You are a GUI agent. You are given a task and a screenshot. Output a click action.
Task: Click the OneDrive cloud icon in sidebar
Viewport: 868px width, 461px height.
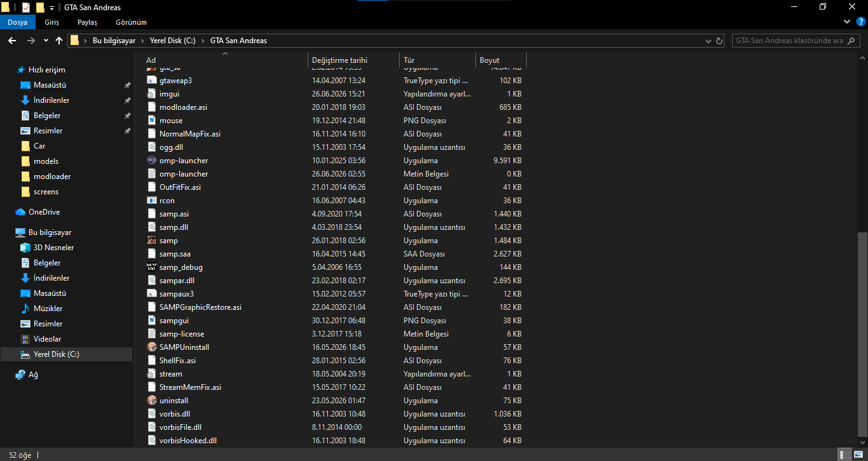point(20,212)
